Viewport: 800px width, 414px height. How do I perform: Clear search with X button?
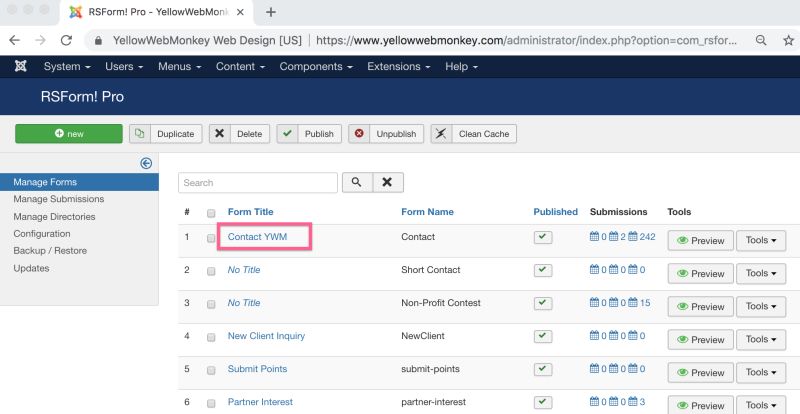tap(388, 182)
